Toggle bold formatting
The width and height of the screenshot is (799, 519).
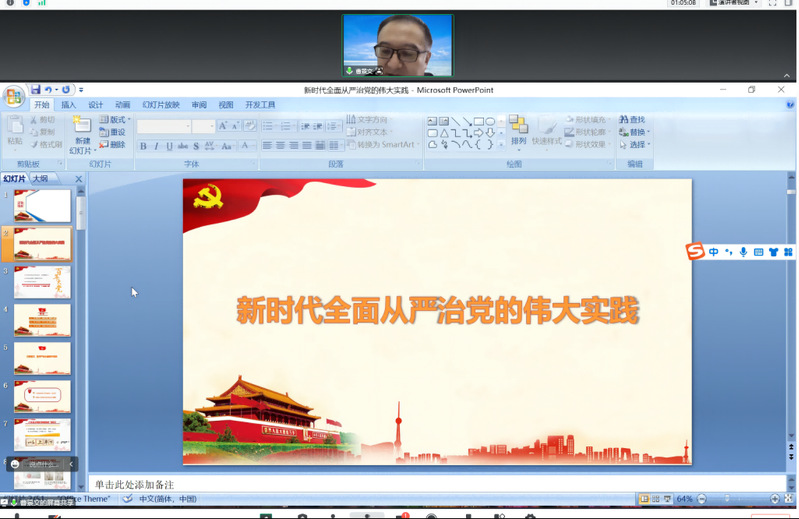143,146
